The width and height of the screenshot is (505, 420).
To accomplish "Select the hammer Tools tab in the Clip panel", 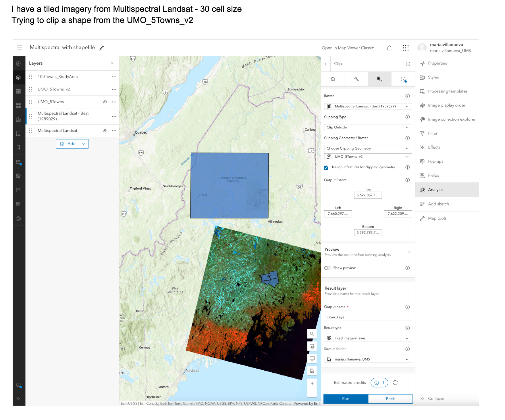I will click(356, 79).
